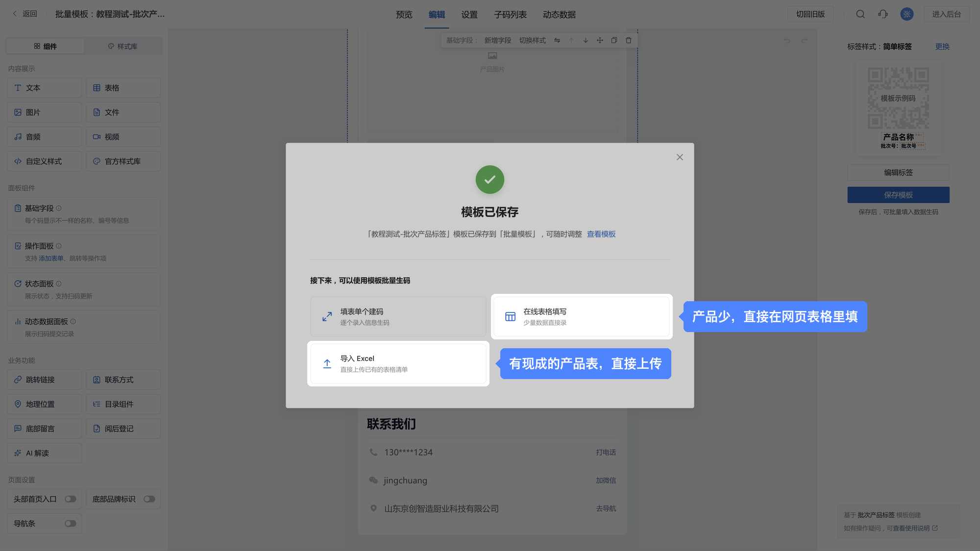Add a 表格 component
Screen dimensions: 980x551
click(123, 88)
